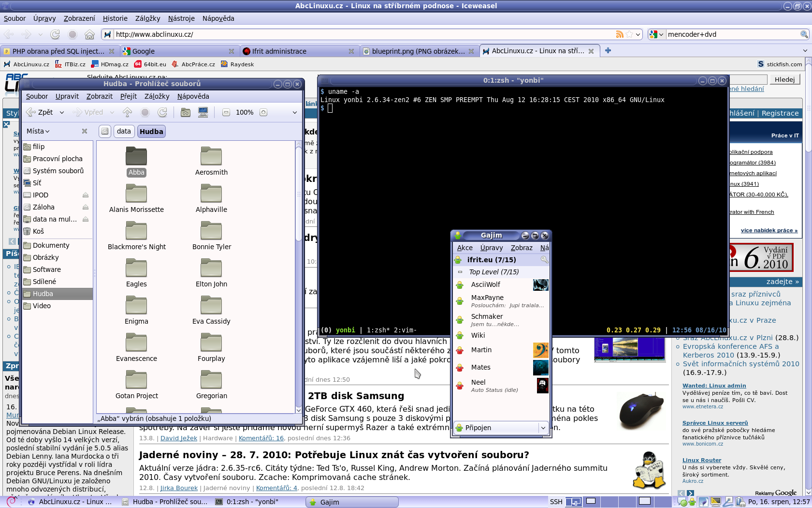Open Akce menu in Gajim

pyautogui.click(x=465, y=248)
